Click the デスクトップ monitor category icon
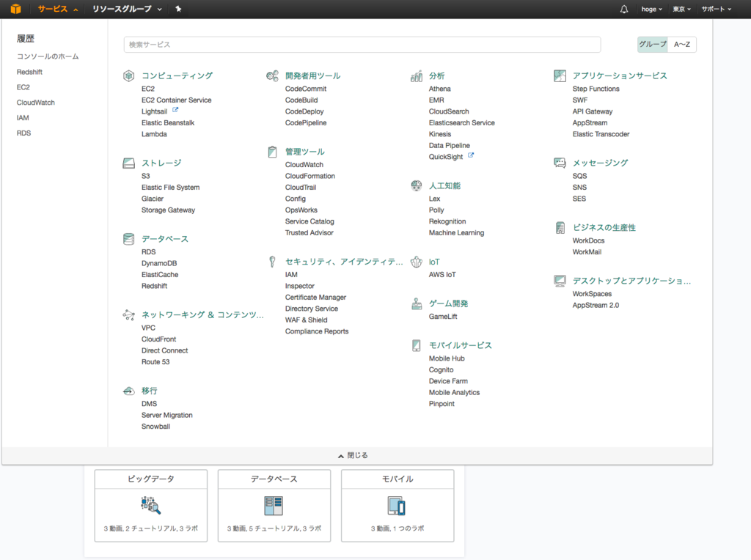Viewport: 751px width, 560px height. pos(560,281)
